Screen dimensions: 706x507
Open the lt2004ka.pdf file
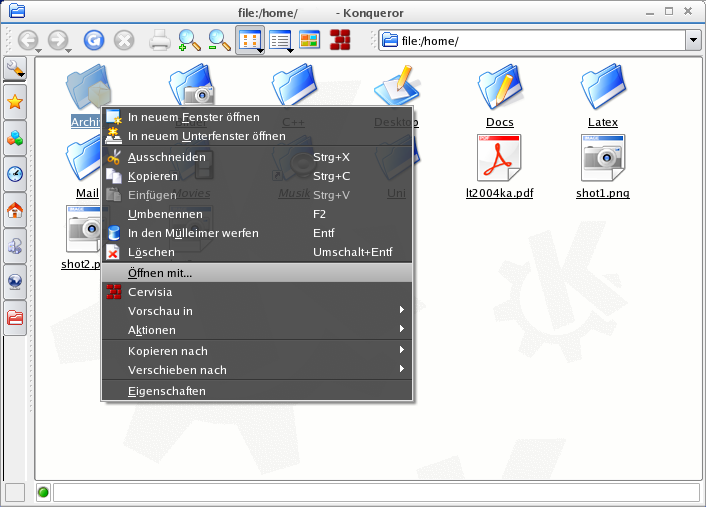point(499,158)
